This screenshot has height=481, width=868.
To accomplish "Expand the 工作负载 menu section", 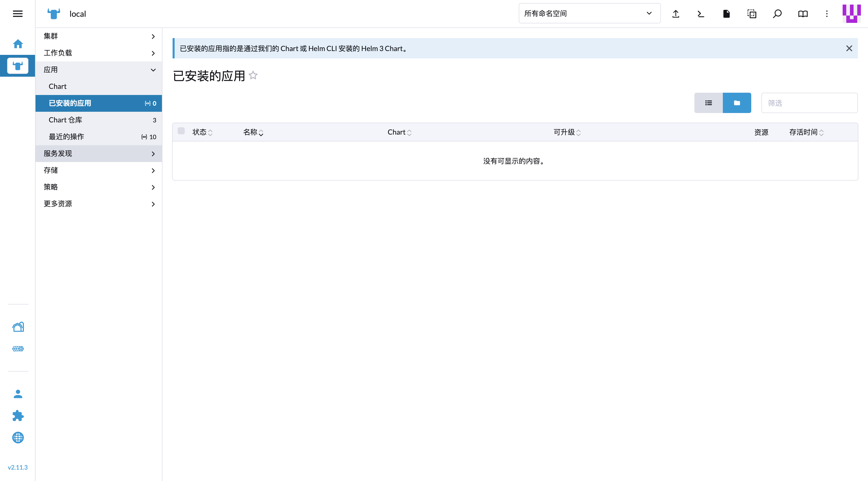I will coord(99,53).
